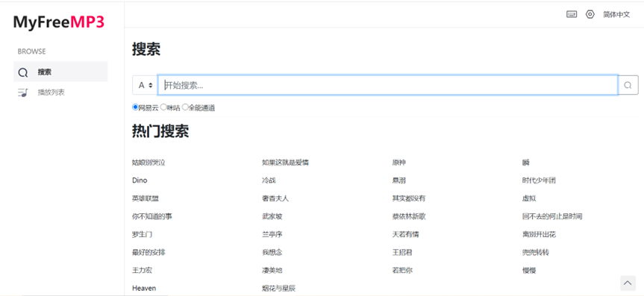
Task: Click hot search 凄美地
Action: coord(272,270)
